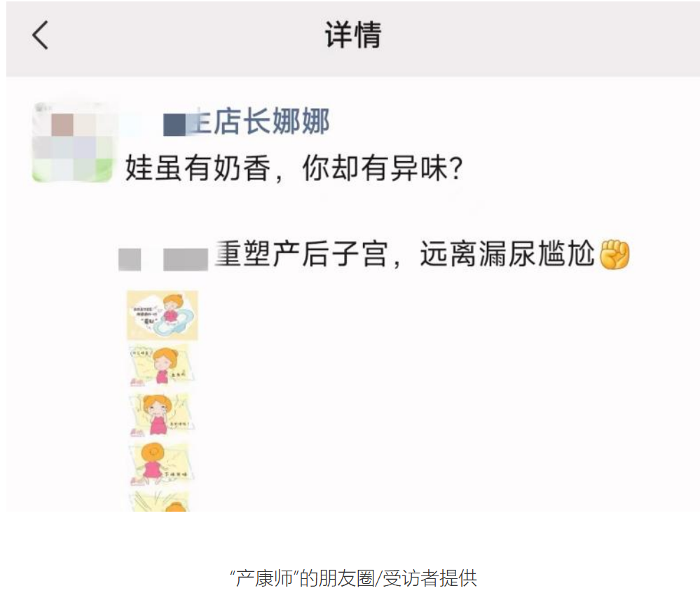Open the first cartoon thumbnail with cloud
This screenshot has width=700, height=593.
(x=163, y=315)
